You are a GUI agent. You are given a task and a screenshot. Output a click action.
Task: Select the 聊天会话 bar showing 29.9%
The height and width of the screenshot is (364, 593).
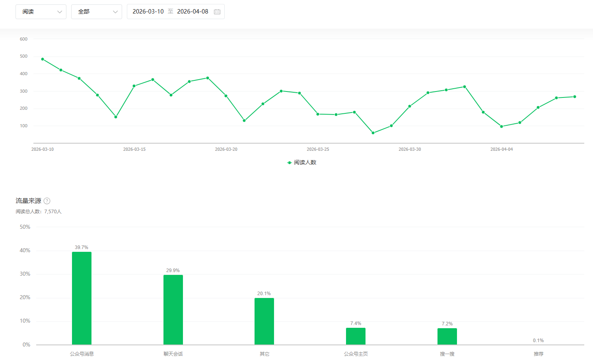(x=173, y=309)
